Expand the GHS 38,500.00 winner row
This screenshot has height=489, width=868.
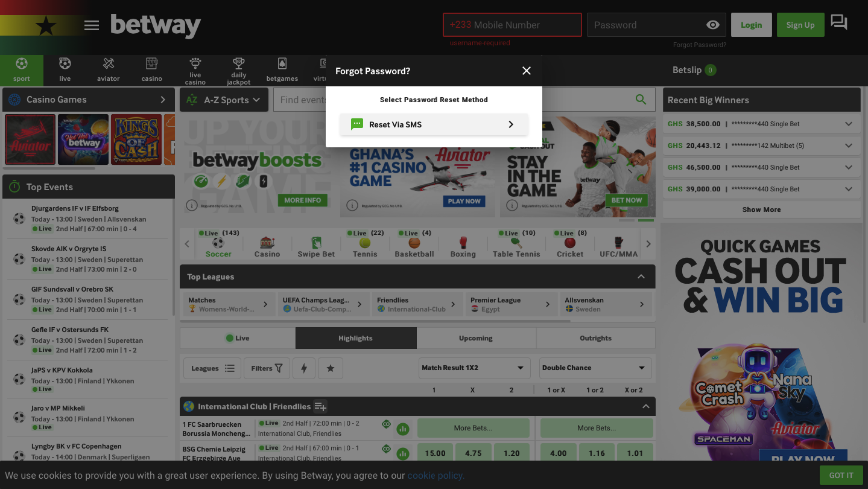[761, 124]
